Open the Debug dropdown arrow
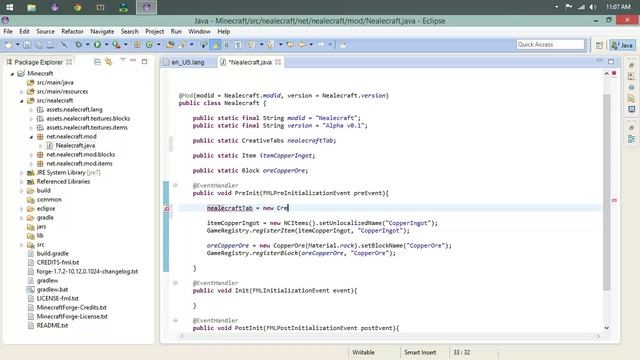Screen dimensions: 640x360 click(x=87, y=45)
